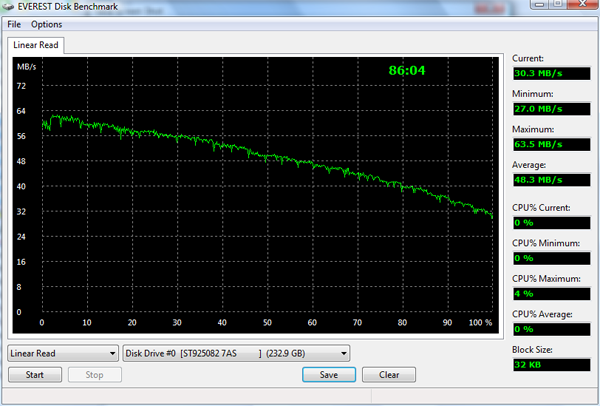
Task: Click the Block Size field showing 32 KB
Action: tap(550, 366)
